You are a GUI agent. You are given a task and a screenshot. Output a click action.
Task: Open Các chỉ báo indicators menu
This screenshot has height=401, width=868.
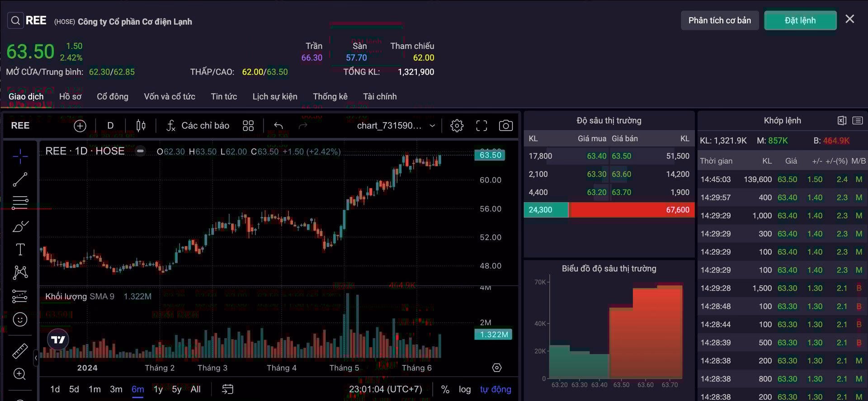(198, 126)
